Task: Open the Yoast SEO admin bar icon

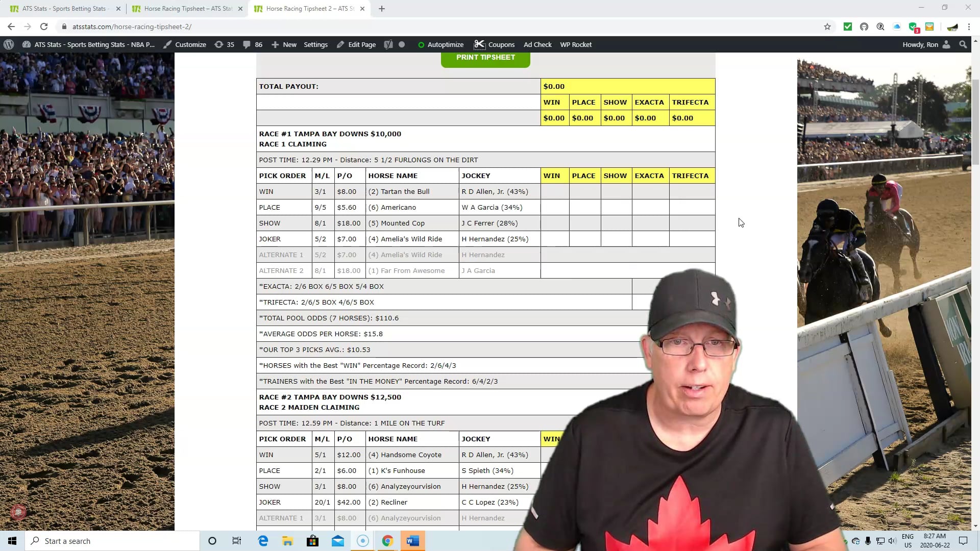Action: [388, 44]
